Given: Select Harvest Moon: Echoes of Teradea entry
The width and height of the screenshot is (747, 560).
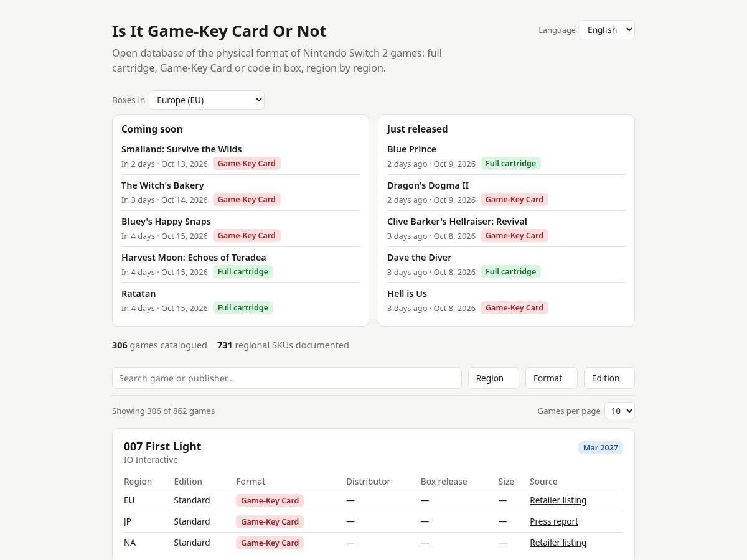Looking at the screenshot, I should coord(194,258).
